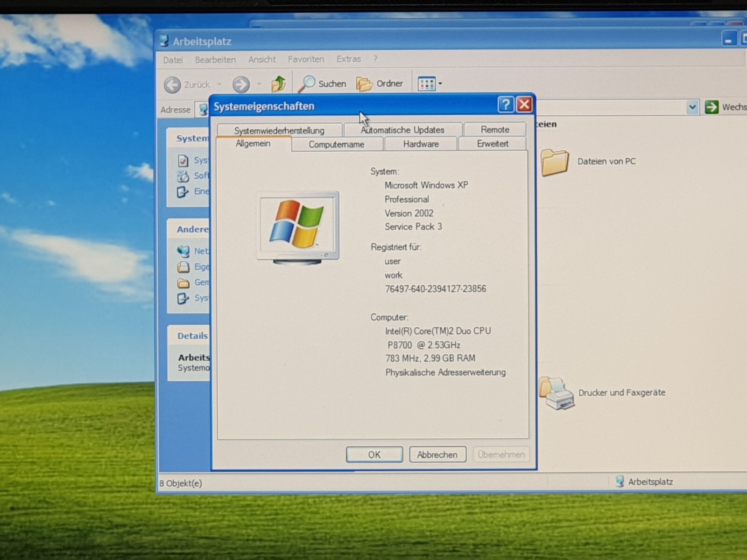The image size is (747, 560).
Task: Switch to the Computername tab
Action: [337, 144]
